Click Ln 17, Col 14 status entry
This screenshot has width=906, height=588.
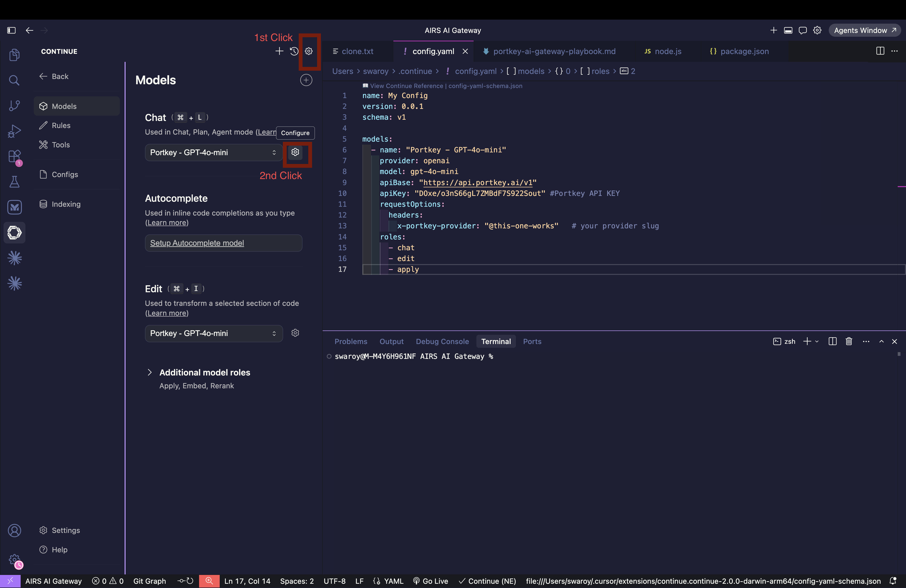click(x=247, y=581)
